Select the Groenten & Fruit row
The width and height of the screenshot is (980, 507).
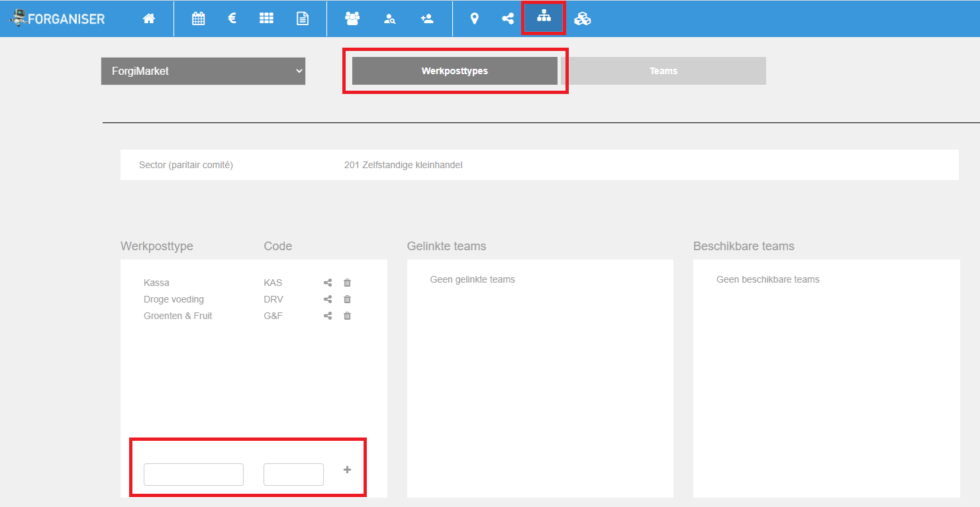[x=178, y=316]
